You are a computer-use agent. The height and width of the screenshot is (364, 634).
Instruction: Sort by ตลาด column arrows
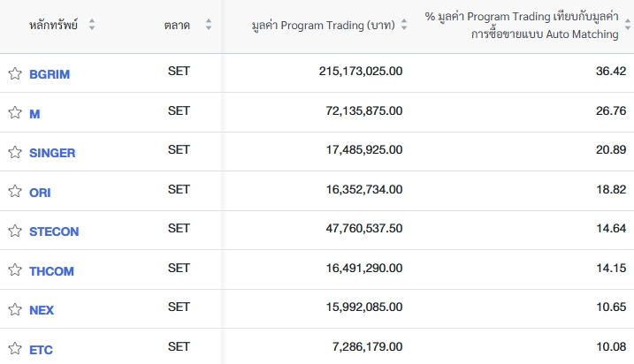pyautogui.click(x=208, y=25)
